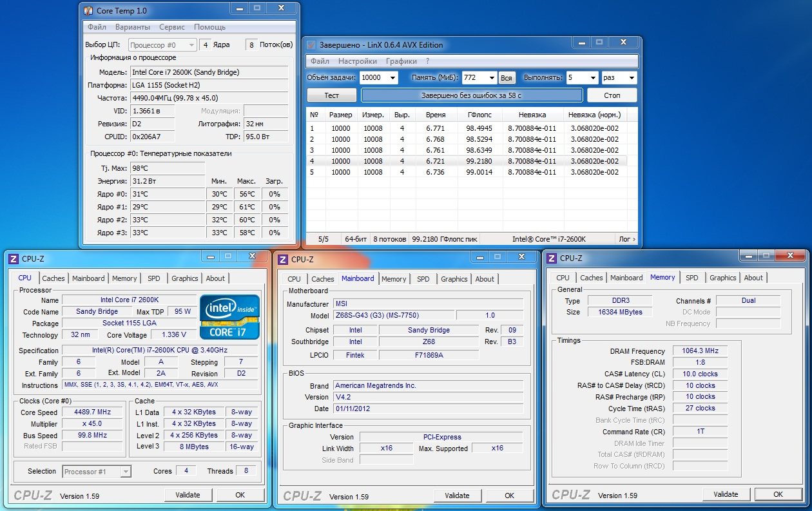Open the Варианты menu in Core Temp
The image size is (812, 511).
point(133,27)
